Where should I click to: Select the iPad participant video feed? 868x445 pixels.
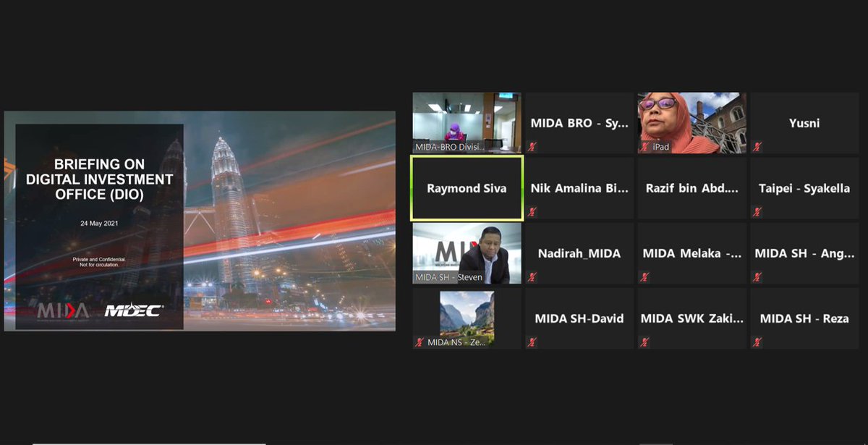pos(692,122)
